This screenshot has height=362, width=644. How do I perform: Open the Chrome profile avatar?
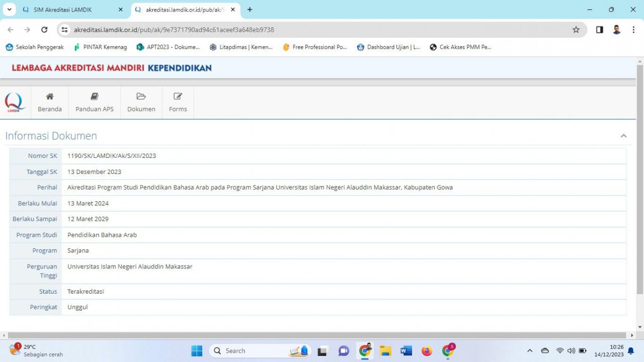(617, 30)
